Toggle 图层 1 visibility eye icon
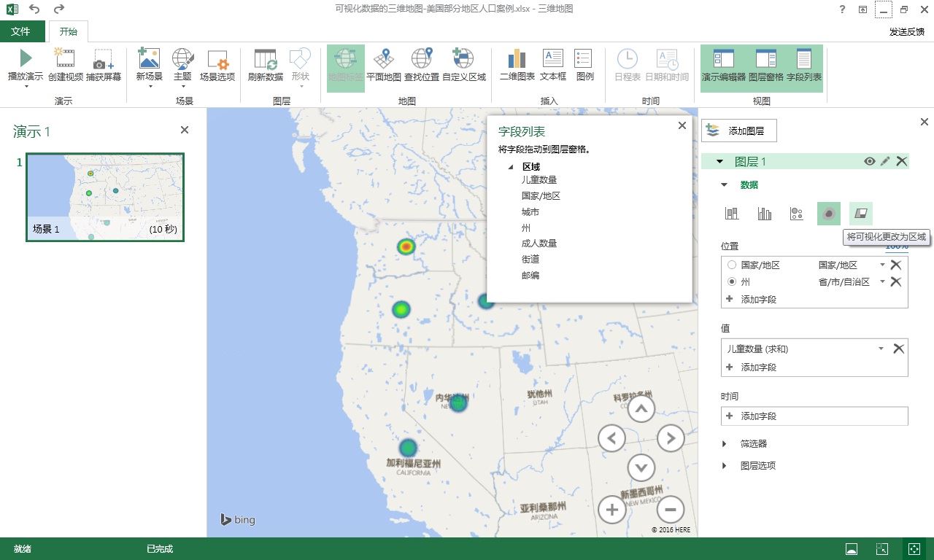 click(869, 161)
